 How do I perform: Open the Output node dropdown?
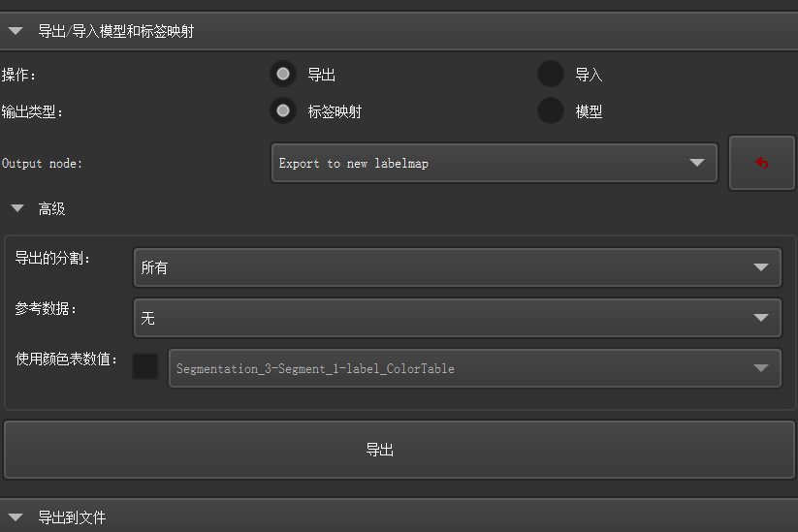click(x=493, y=163)
